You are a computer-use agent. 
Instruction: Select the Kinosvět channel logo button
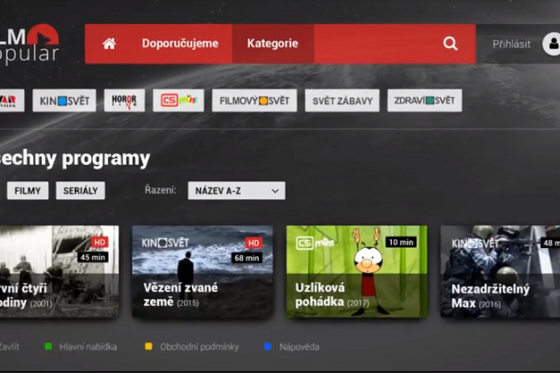pos(64,100)
